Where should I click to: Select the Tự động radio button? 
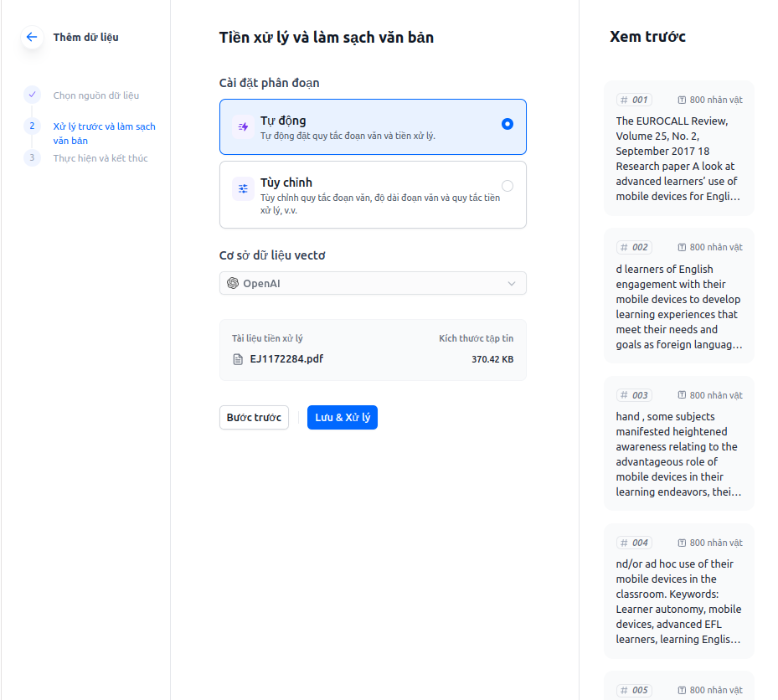pos(507,124)
